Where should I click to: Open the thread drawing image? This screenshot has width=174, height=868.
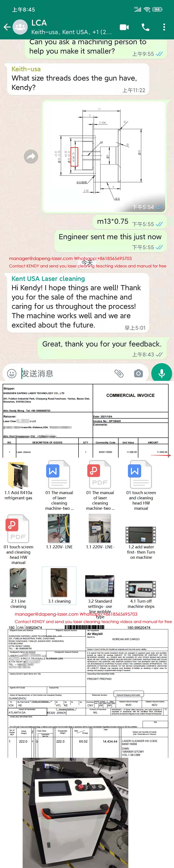tap(104, 157)
